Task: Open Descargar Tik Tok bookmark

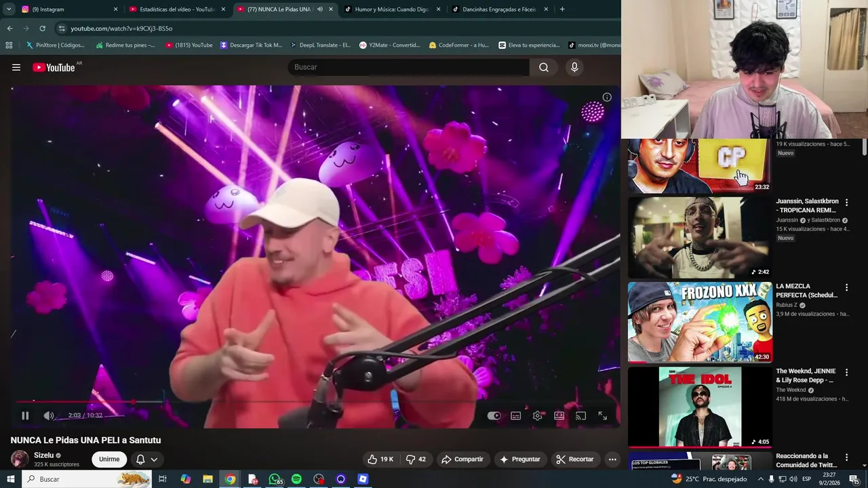Action: (252, 45)
